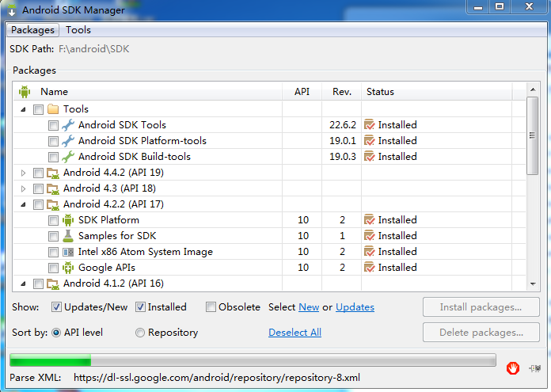551x392 pixels.
Task: Check the Android 4.4.2 (API 19) checkbox
Action: tap(38, 173)
